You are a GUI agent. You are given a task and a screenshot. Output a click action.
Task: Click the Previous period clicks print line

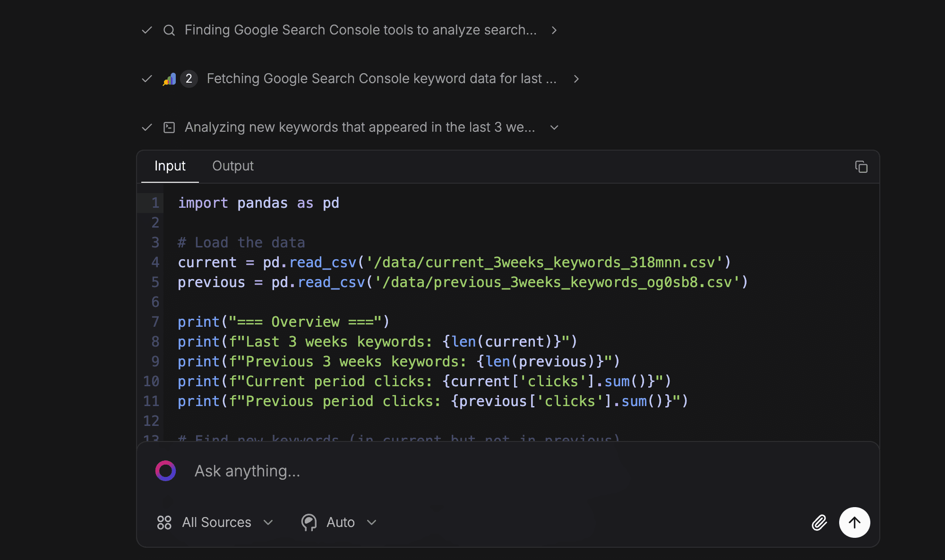(x=433, y=401)
